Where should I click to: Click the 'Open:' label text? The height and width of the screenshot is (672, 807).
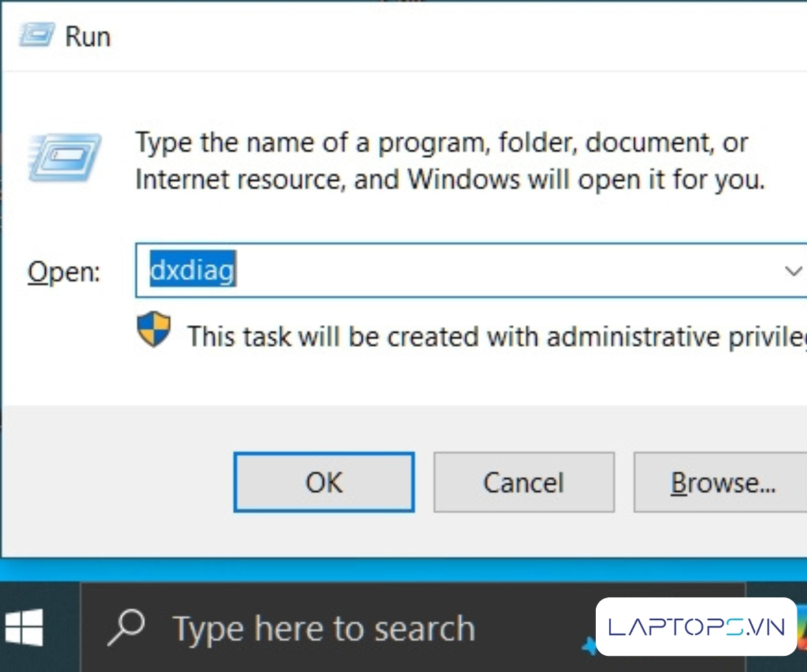click(x=64, y=272)
